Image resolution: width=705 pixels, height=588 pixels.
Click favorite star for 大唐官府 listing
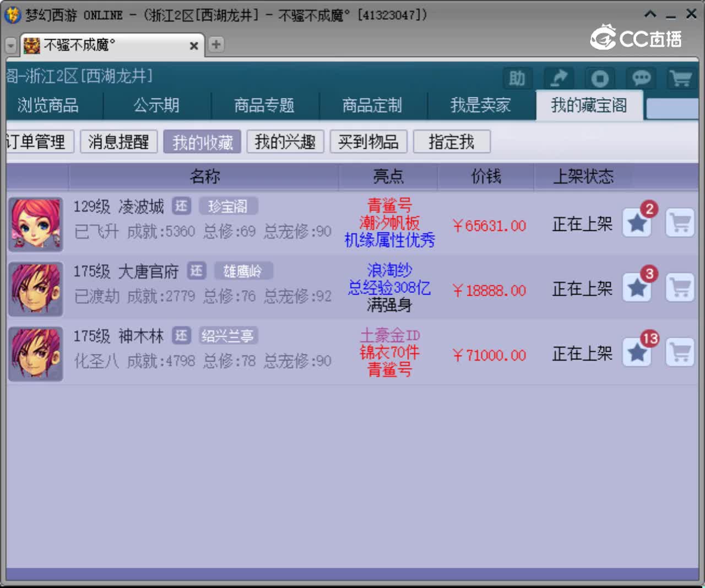point(637,287)
